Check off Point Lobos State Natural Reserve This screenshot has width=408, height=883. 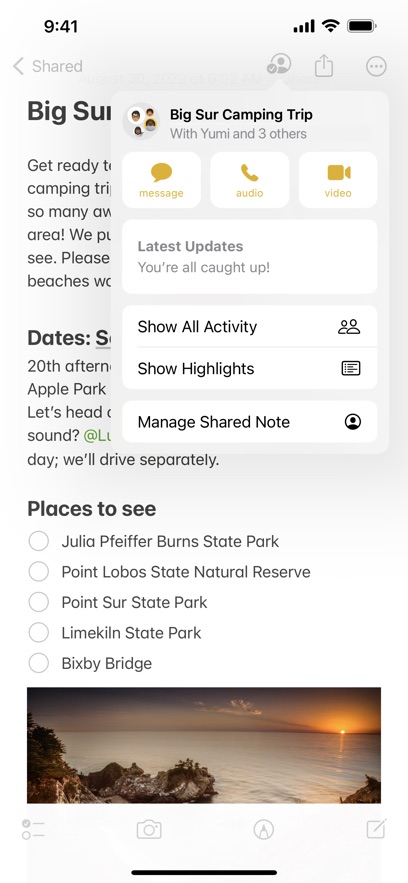coord(39,572)
